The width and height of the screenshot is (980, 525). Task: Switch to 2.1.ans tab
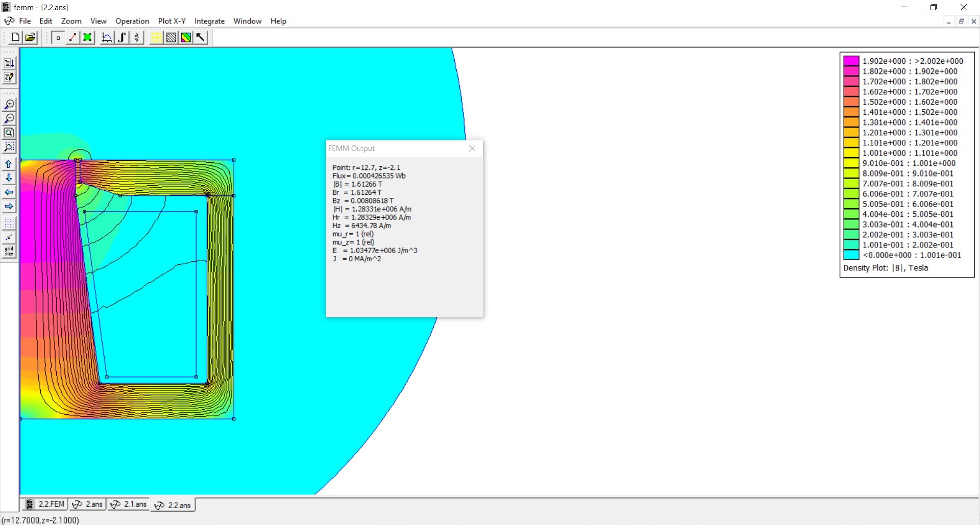pos(128,504)
